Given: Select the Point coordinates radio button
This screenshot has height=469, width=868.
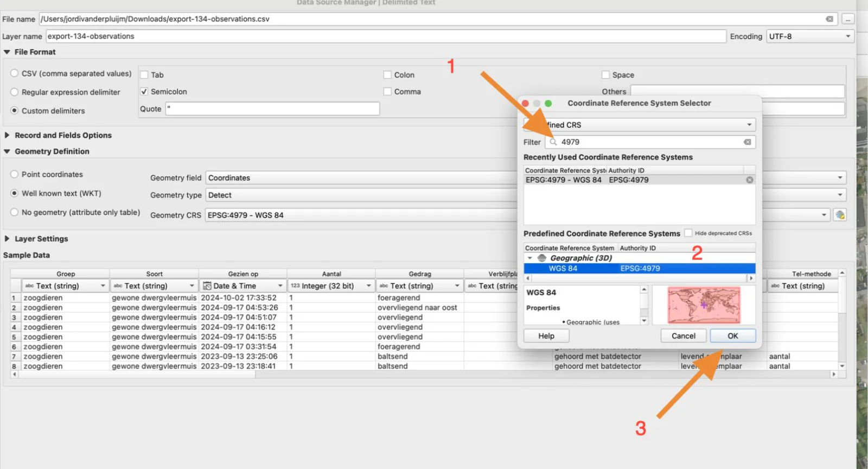Looking at the screenshot, I should click(15, 174).
